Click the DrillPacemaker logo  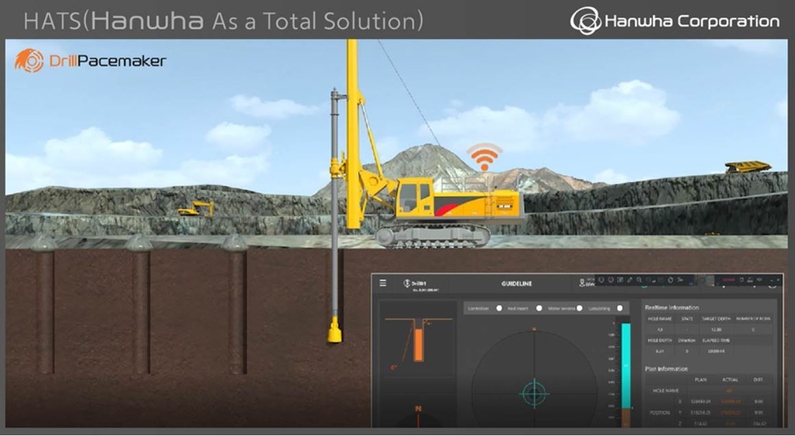pos(90,61)
